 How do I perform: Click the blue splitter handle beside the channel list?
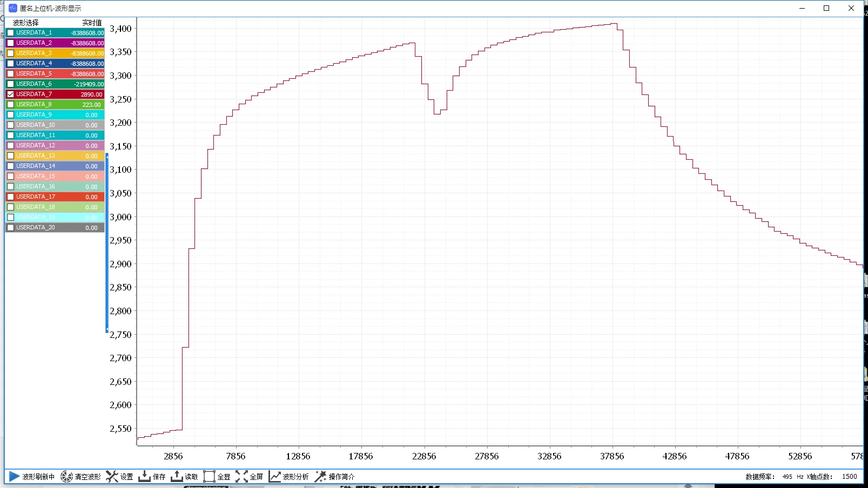tap(107, 243)
